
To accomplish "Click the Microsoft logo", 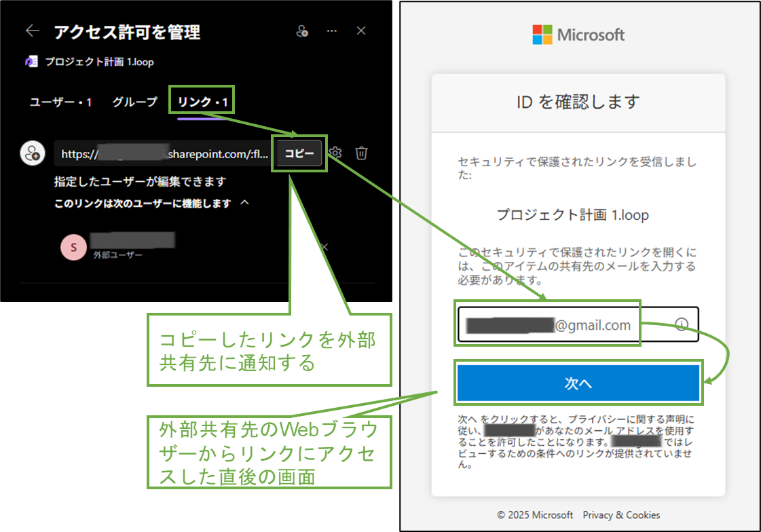I will click(x=578, y=35).
